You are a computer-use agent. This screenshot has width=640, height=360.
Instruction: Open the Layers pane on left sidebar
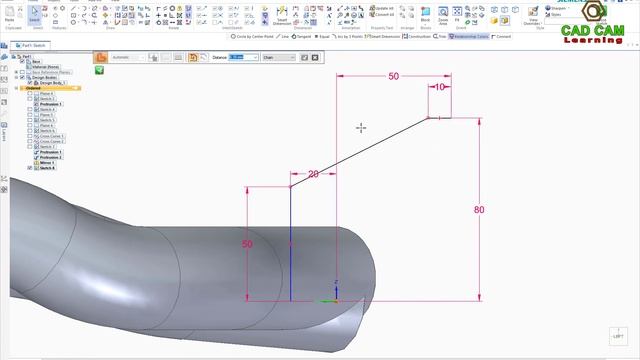4,131
